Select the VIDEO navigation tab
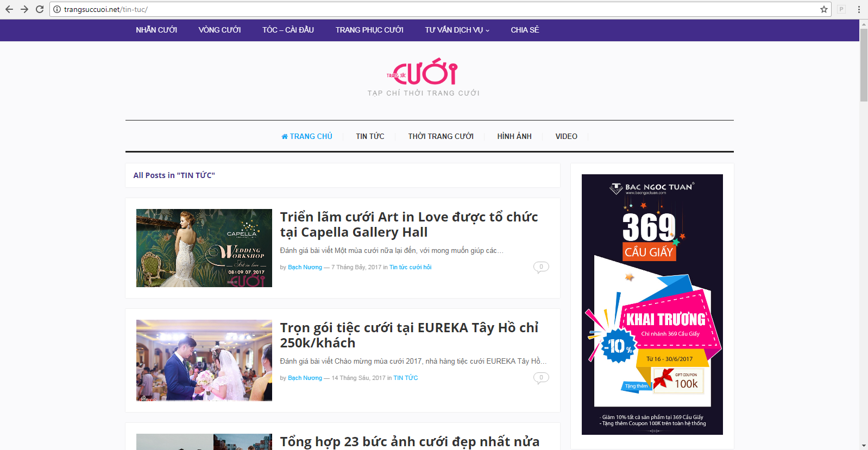The height and width of the screenshot is (450, 868). [566, 136]
